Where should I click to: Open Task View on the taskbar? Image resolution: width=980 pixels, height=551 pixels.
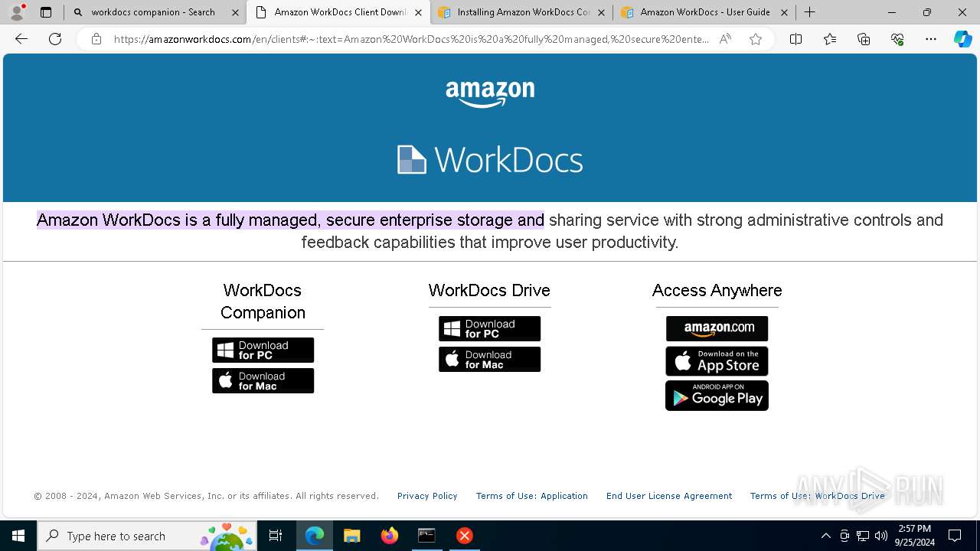pyautogui.click(x=276, y=536)
